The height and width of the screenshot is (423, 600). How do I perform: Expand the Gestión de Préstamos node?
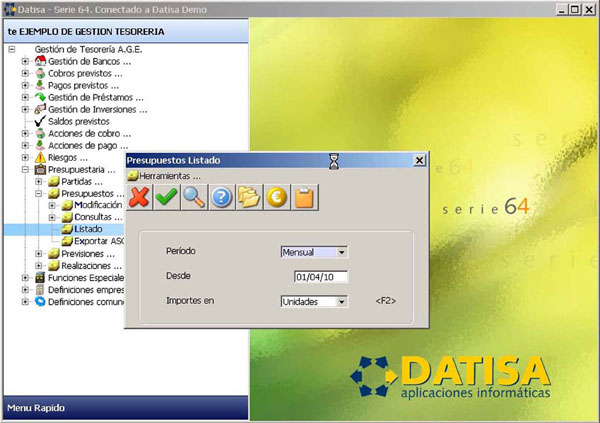pos(25,97)
